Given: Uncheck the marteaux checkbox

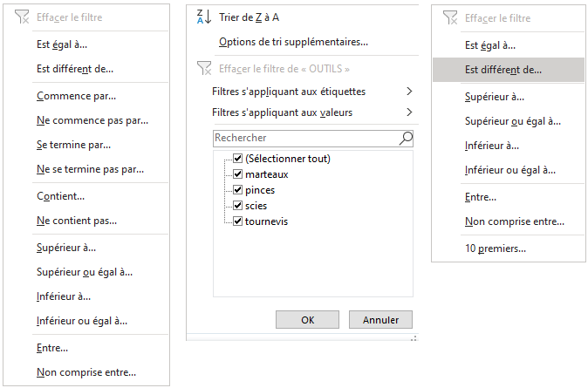Looking at the screenshot, I should click(238, 174).
